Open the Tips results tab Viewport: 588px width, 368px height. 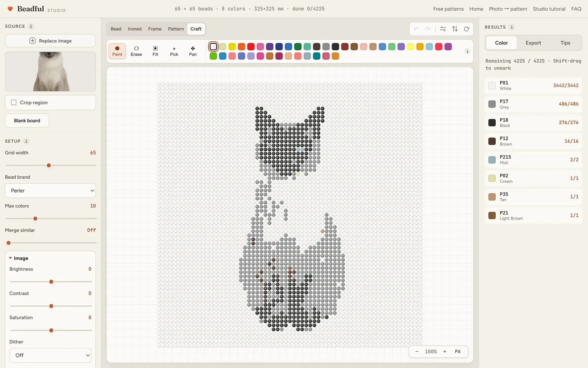pos(565,43)
